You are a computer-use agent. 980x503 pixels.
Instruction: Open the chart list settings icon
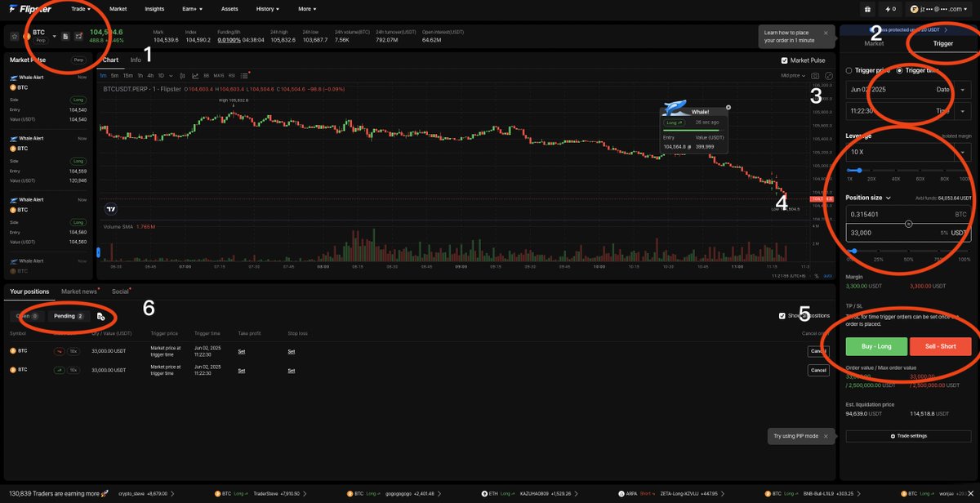pos(244,75)
